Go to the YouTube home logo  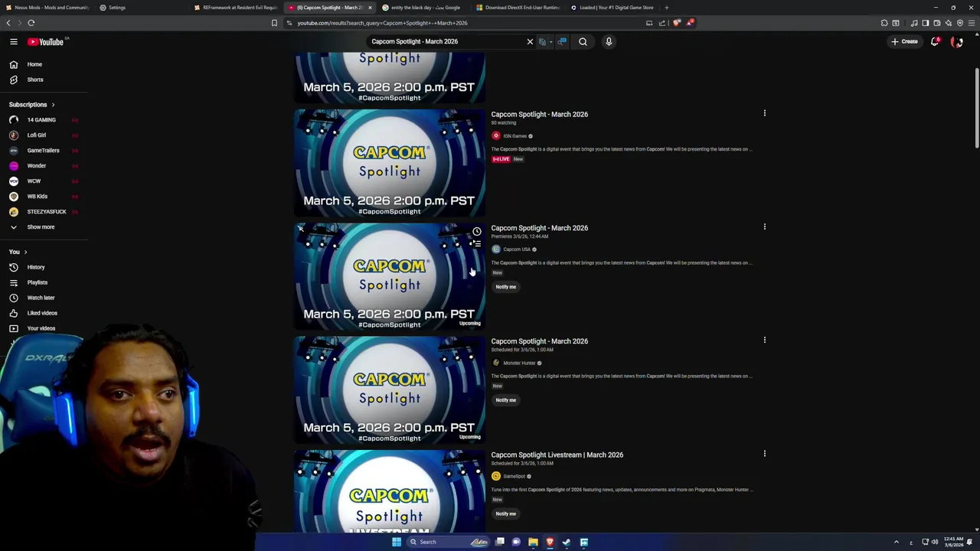coord(46,41)
